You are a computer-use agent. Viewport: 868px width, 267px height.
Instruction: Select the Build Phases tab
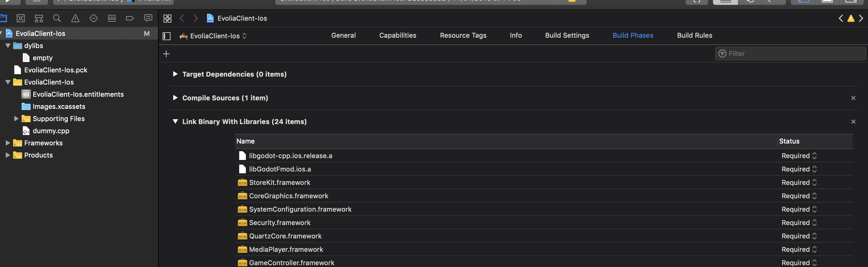point(633,35)
